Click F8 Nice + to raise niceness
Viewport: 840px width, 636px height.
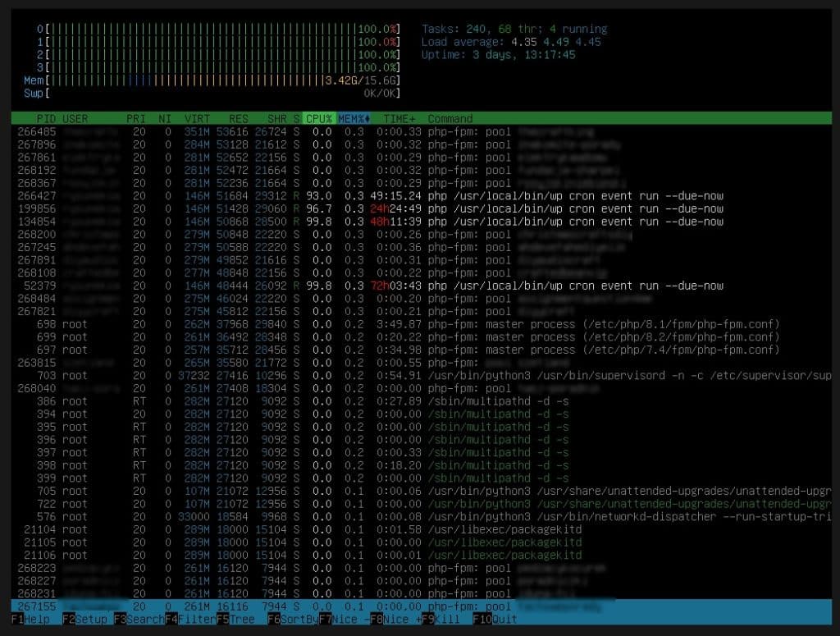[395, 620]
